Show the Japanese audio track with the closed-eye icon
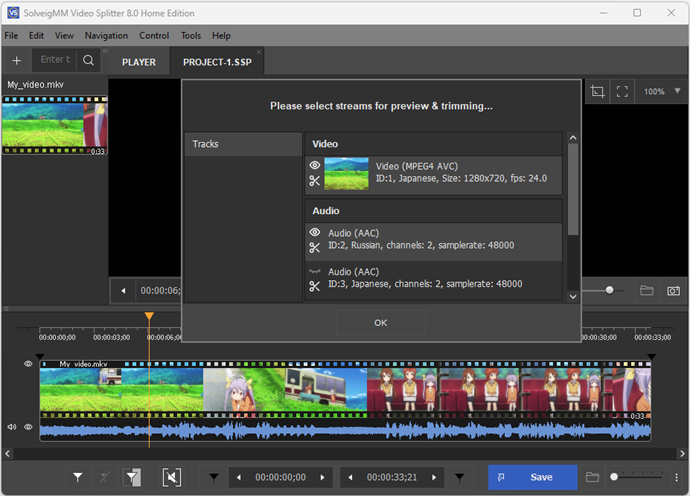Screen dimensions: 690x496 315,271
